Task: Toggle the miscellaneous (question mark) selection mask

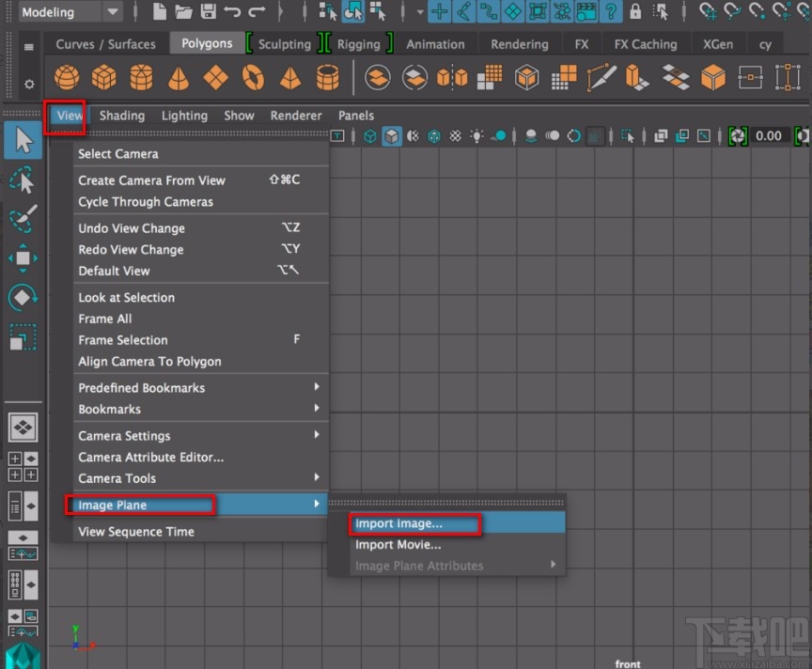Action: point(611,11)
